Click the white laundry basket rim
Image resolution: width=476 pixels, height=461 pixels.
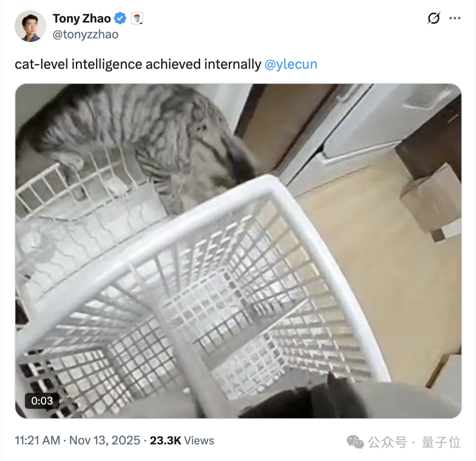[x=212, y=230]
